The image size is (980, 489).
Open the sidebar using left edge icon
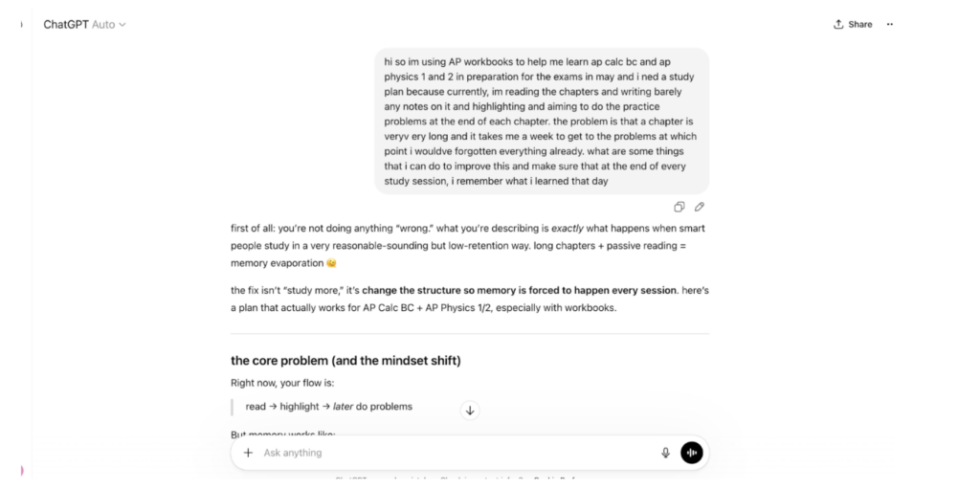click(x=22, y=24)
